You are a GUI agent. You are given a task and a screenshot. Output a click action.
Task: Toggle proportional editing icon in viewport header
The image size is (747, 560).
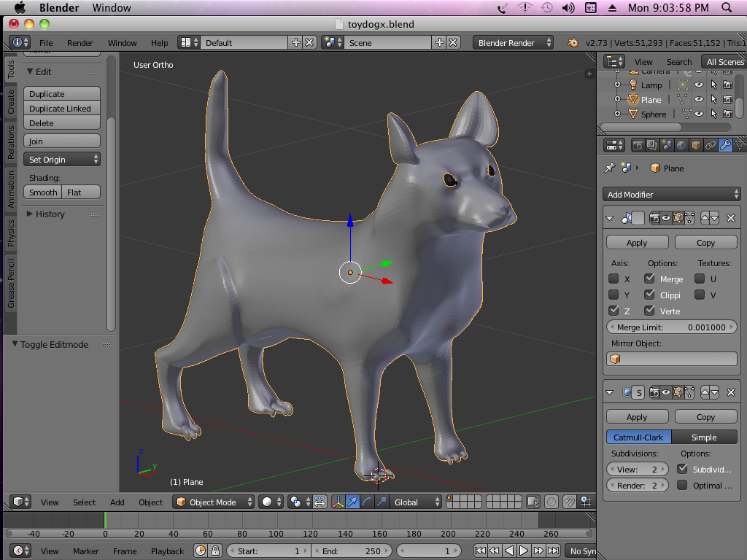click(551, 502)
